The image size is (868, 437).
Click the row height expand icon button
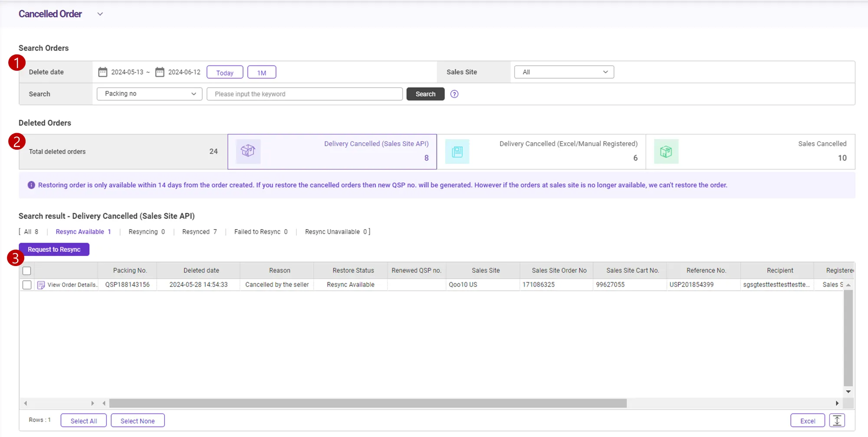coord(837,421)
